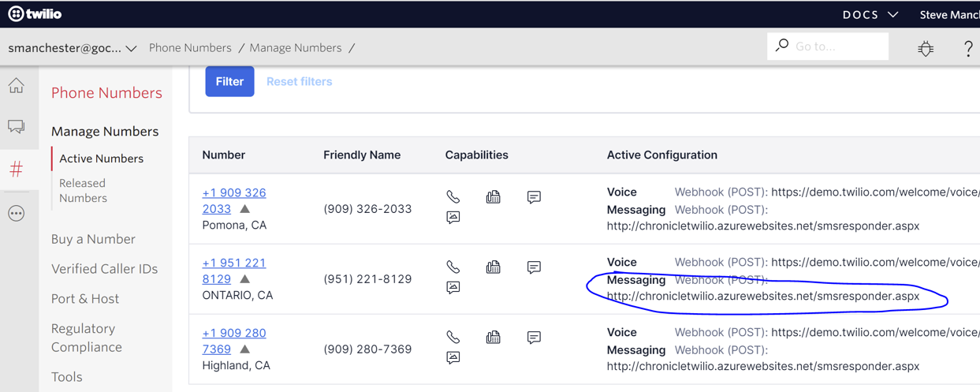Click the Pomona, CA location text

(x=234, y=225)
